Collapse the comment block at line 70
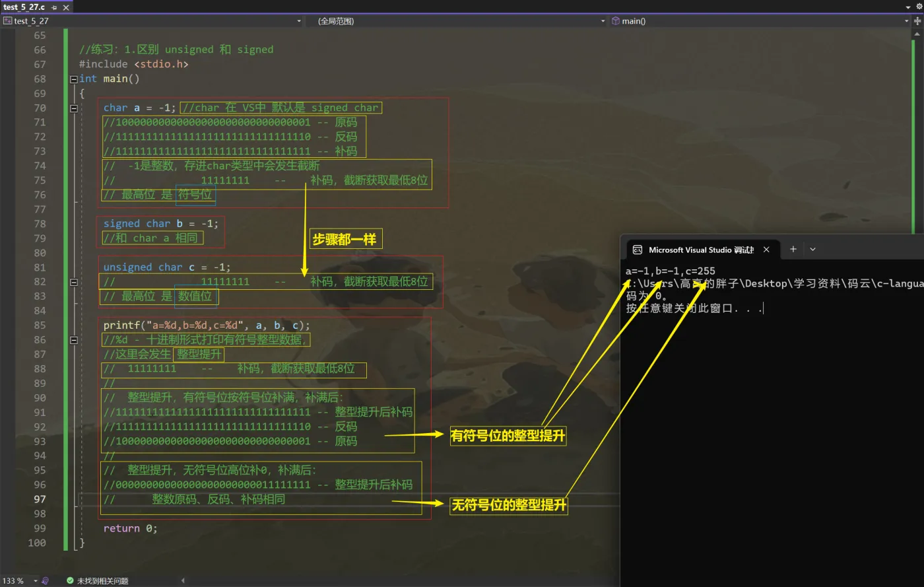Image resolution: width=924 pixels, height=587 pixels. pyautogui.click(x=74, y=108)
